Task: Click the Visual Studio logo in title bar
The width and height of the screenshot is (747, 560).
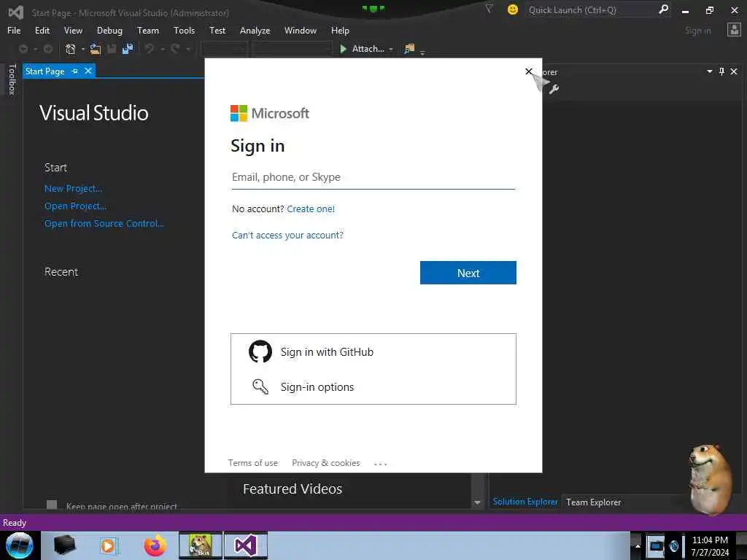Action: 15,12
